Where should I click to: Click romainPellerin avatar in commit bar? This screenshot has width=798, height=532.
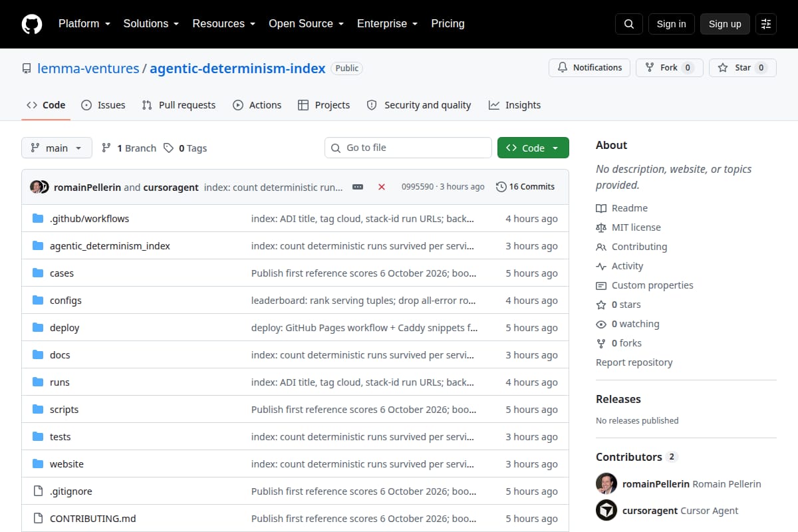click(36, 187)
